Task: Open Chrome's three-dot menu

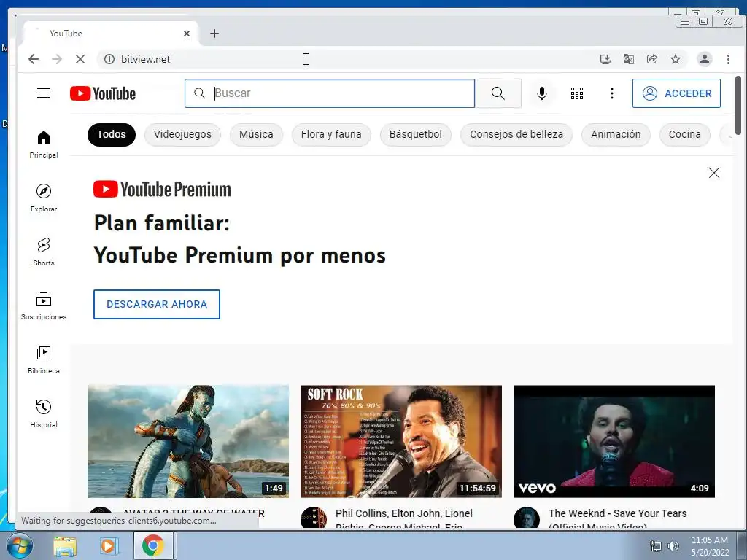Action: click(x=728, y=59)
